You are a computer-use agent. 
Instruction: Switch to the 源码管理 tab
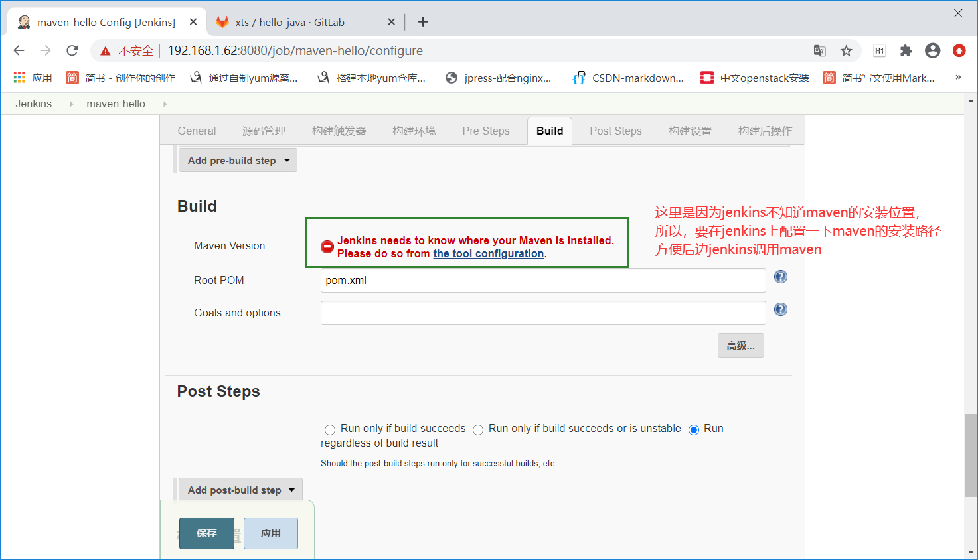(264, 131)
